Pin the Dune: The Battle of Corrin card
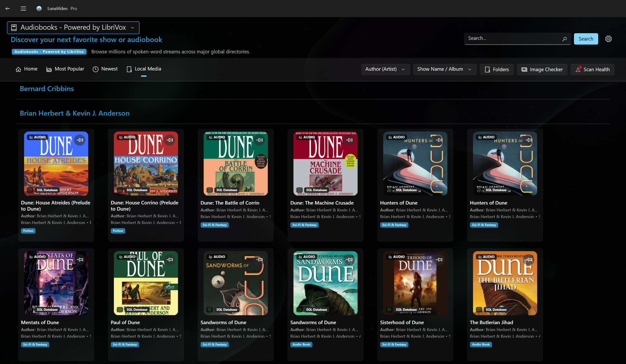Viewport: 626px width, 364px height. [260, 140]
